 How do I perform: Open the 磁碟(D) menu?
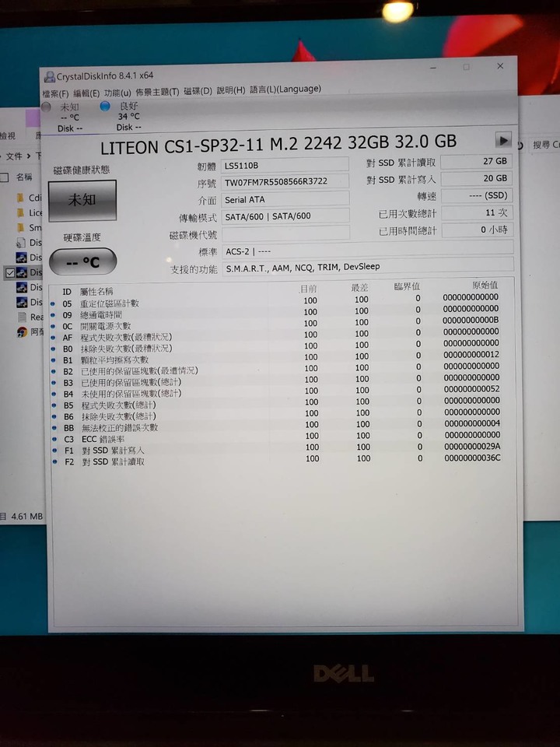pos(198,90)
